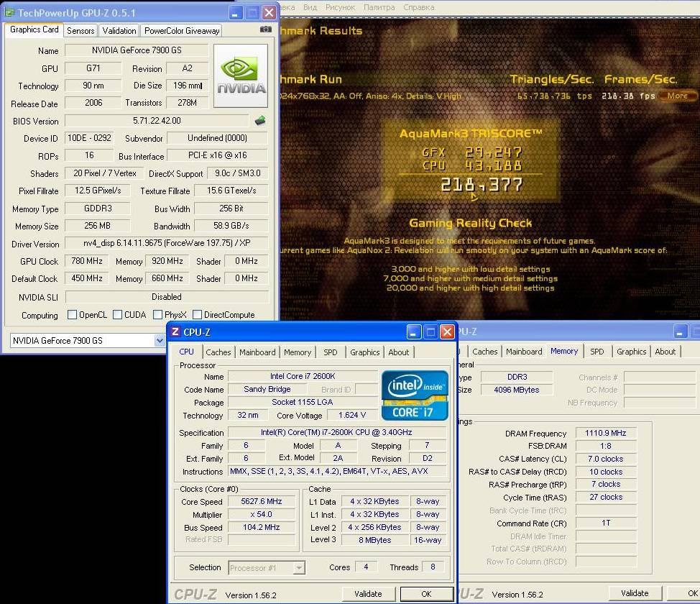Click the More button in AquaMark results
The height and width of the screenshot is (604, 700).
pos(677,96)
